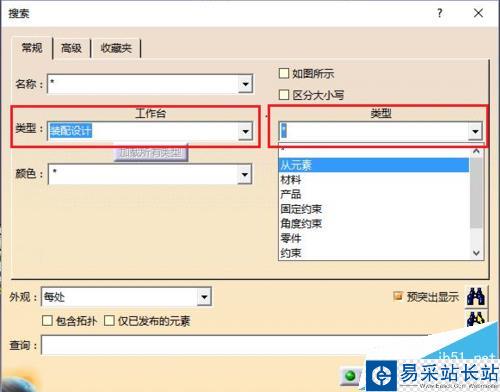This screenshot has width=500, height=392.
Task: Click the type list scroll up arrow
Action: (x=476, y=152)
